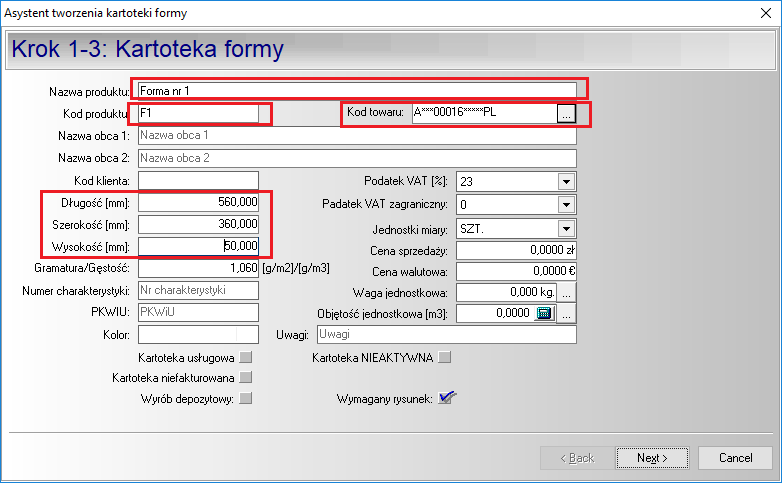
Task: Open the Kod towaru browse button
Action: point(566,114)
